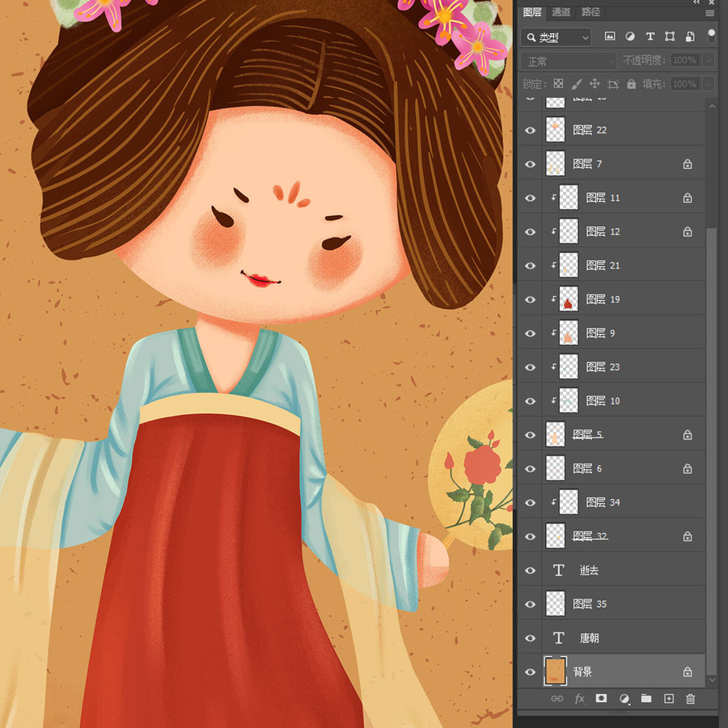
Task: Click the 背景 layer thumbnail
Action: (x=555, y=671)
